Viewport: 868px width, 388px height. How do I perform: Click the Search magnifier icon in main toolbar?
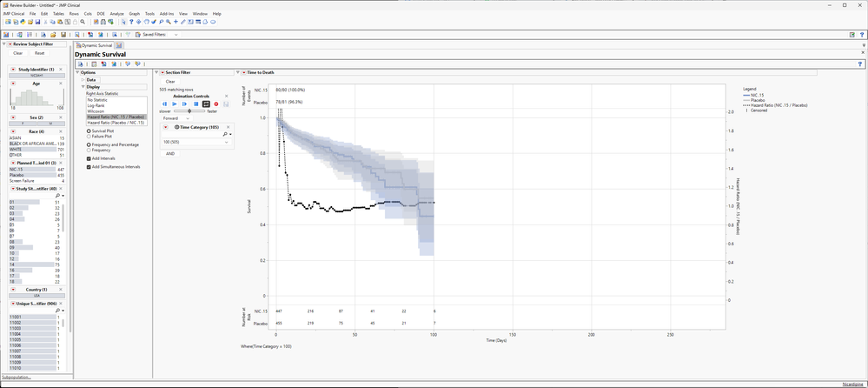pyautogui.click(x=83, y=22)
